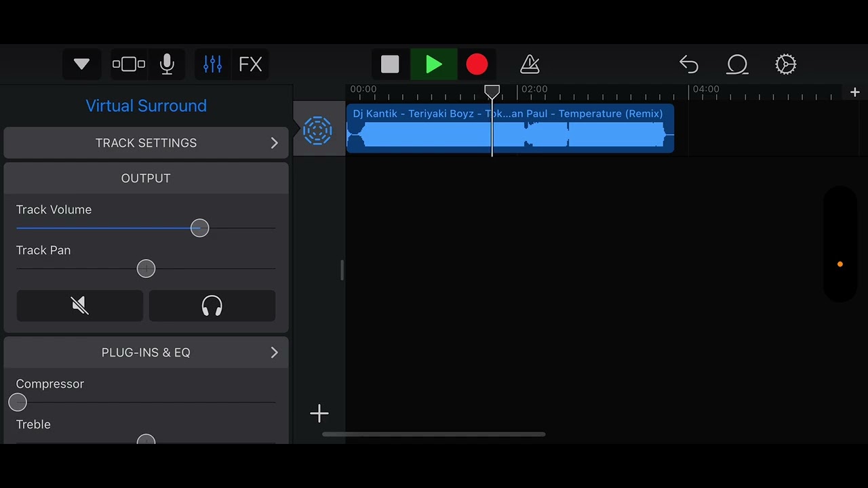The width and height of the screenshot is (868, 488).
Task: Adjust the Compressor slider knob
Action: click(x=18, y=402)
